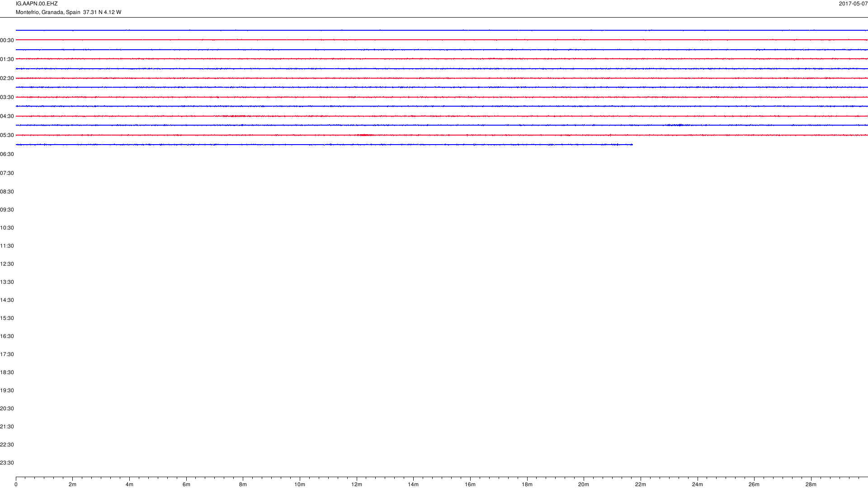Viewport: 868px width, 488px height.
Task: Click the 16:30 time label
Action: point(7,336)
